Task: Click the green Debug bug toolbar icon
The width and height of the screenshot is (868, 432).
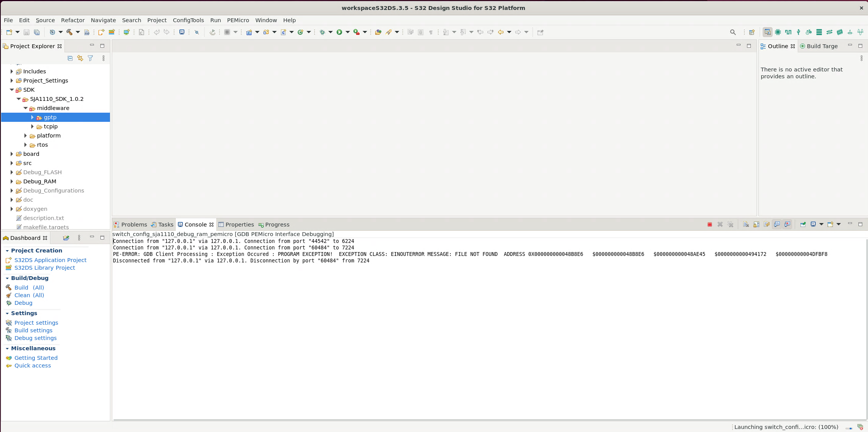Action: (322, 32)
